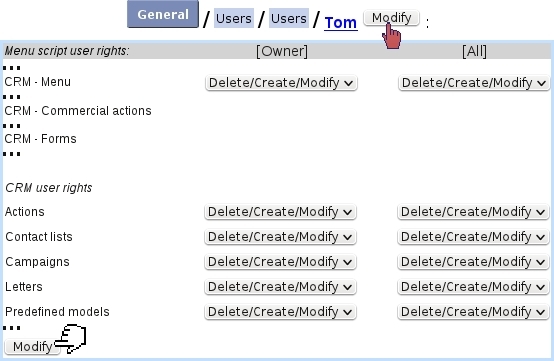This screenshot has width=554, height=361.
Task: Click the CRM - Menu label
Action: click(37, 82)
